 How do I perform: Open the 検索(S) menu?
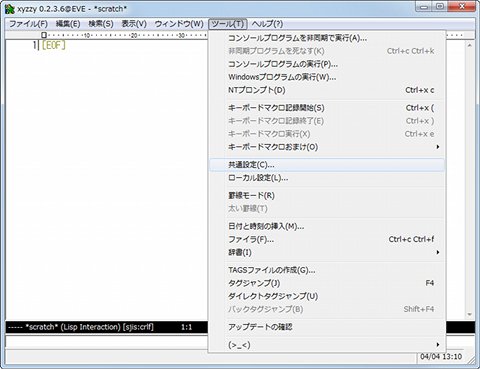pos(101,24)
